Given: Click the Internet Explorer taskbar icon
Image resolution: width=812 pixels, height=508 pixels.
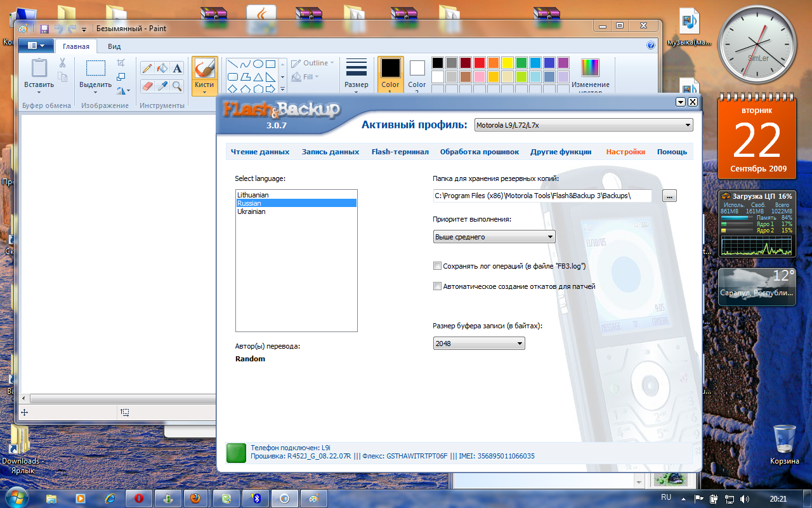Looking at the screenshot, I should pyautogui.click(x=110, y=498).
